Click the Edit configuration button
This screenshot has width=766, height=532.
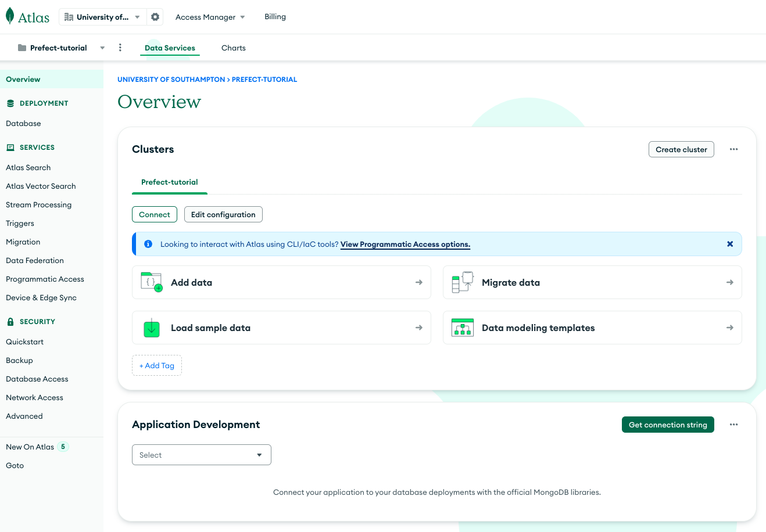(x=223, y=214)
